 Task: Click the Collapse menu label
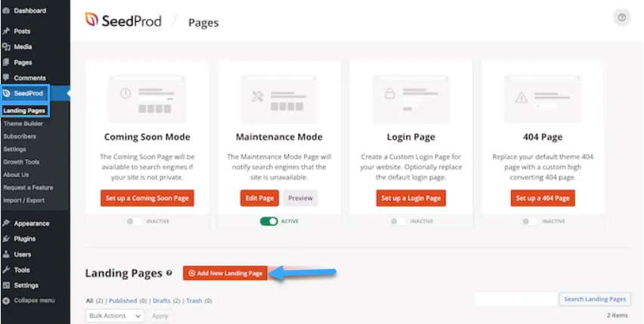click(x=34, y=301)
